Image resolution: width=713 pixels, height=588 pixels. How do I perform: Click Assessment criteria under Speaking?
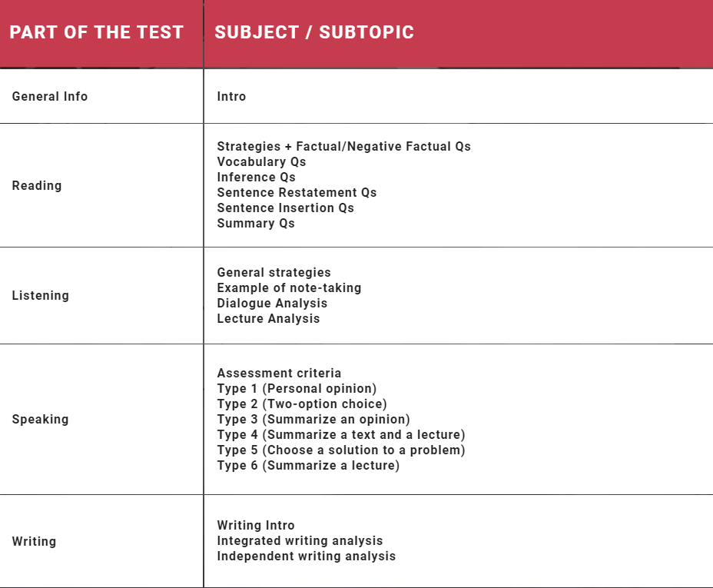point(279,373)
